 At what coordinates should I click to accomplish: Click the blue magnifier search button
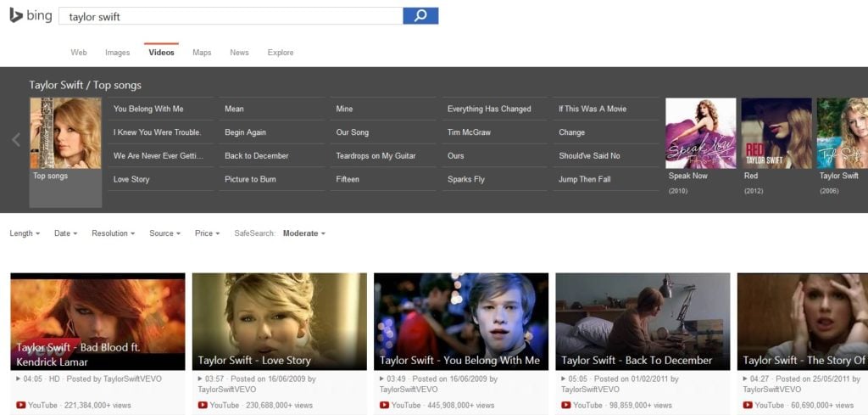pos(420,16)
